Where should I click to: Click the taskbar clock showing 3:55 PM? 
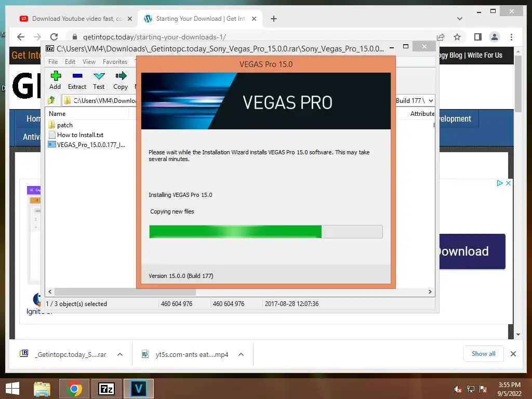click(509, 389)
